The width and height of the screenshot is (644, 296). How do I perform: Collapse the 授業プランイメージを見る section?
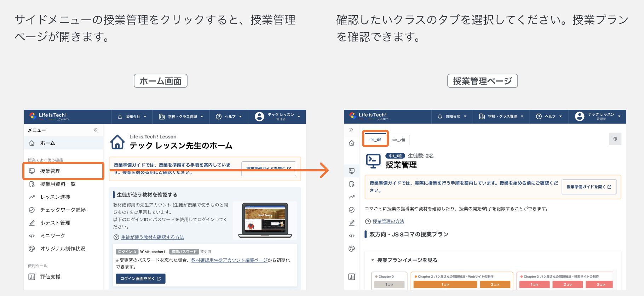404,260
